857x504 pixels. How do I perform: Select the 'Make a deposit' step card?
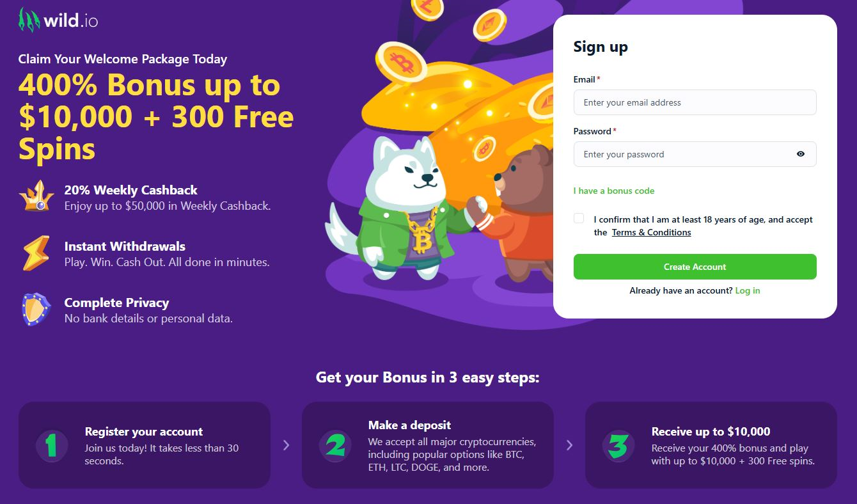427,445
